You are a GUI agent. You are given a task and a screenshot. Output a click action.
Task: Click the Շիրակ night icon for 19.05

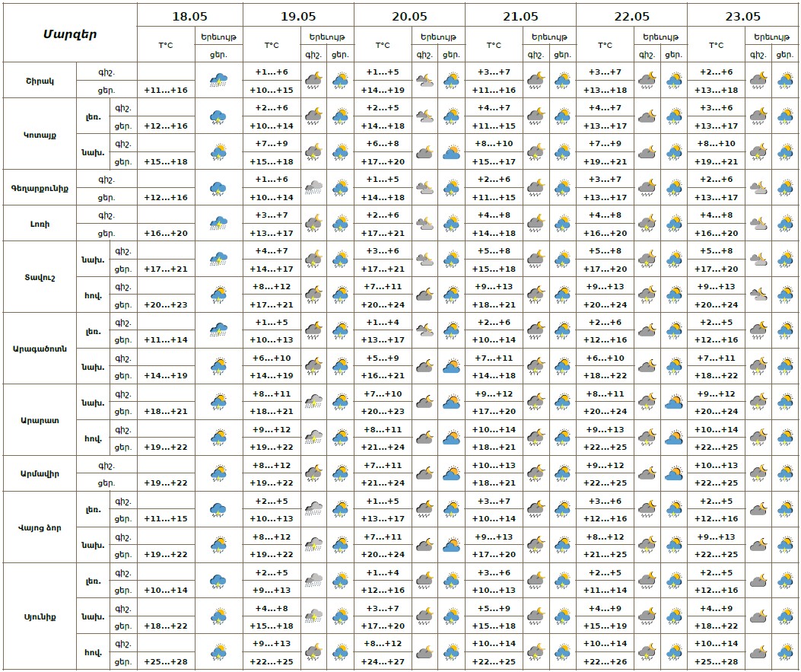pos(313,80)
